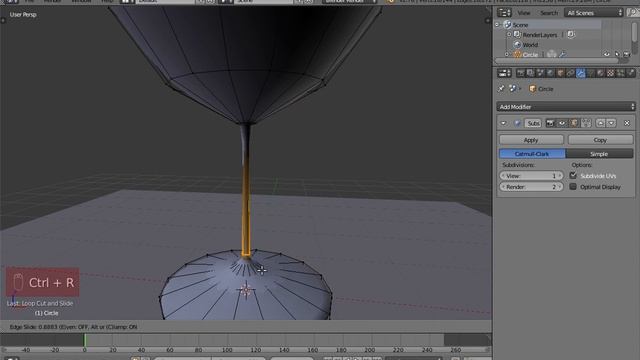Move Subsurf modifier down in stack
The image size is (640, 360).
pos(611,123)
